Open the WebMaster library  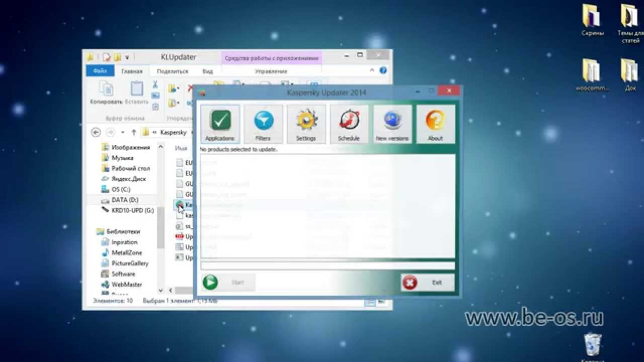pos(122,285)
